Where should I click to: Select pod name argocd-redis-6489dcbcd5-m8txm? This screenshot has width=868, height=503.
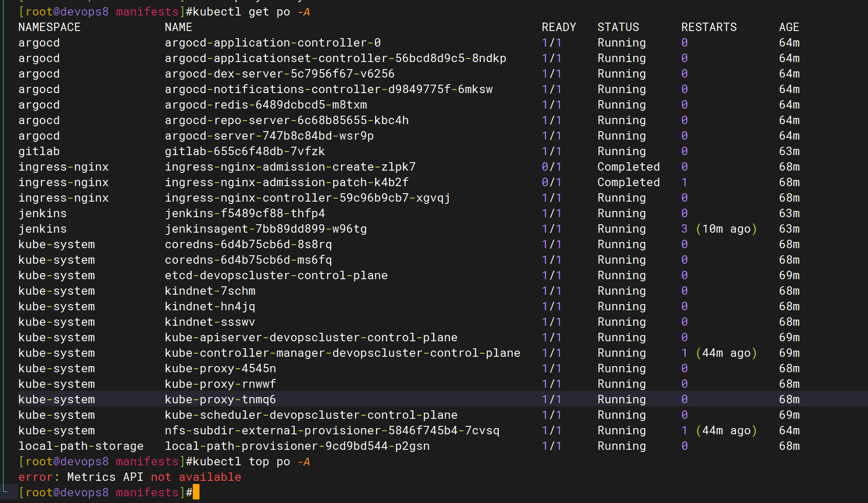[x=266, y=105]
